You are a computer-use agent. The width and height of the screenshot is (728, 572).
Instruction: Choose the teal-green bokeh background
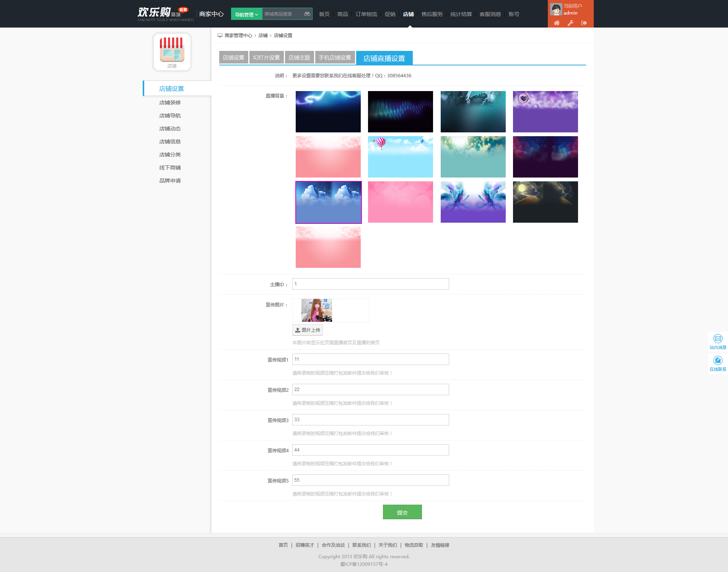point(473,157)
